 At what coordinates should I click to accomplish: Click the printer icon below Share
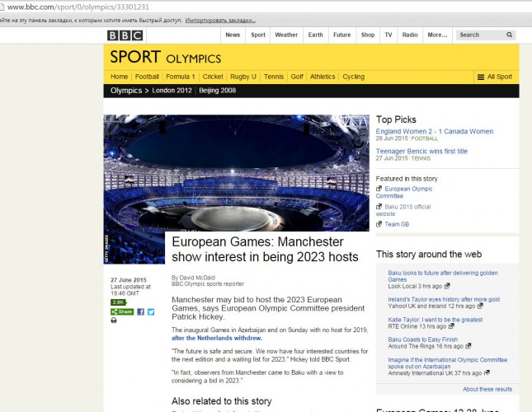[114, 321]
